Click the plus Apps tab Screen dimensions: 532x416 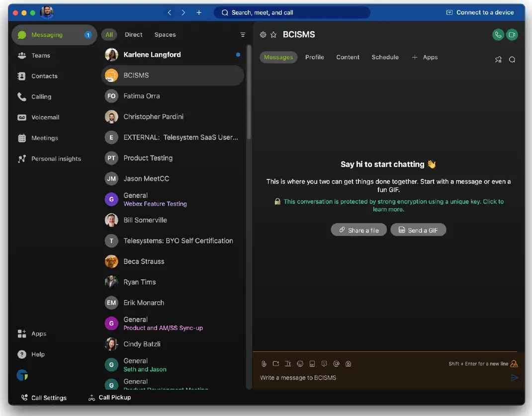[x=425, y=57]
